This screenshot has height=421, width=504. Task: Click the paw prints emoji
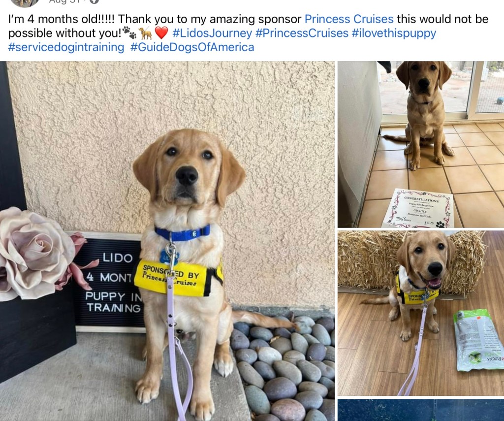pyautogui.click(x=129, y=33)
